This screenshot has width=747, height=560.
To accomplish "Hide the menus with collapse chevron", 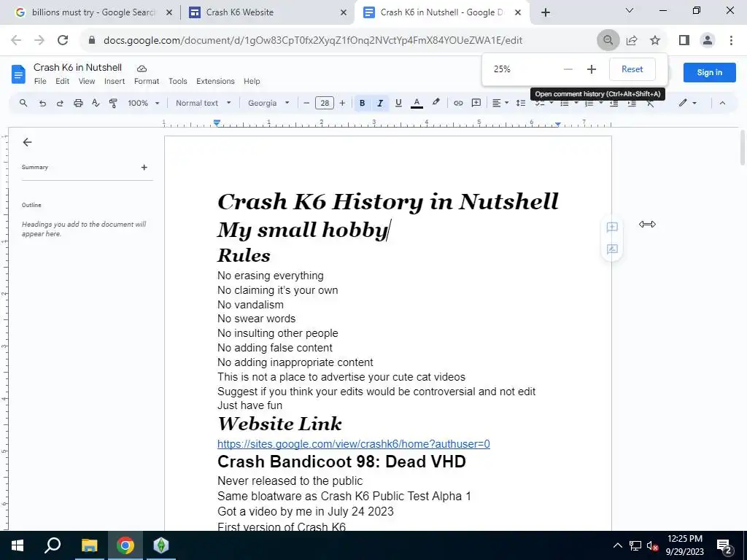I will [722, 103].
